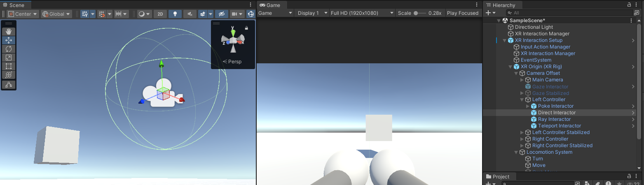Toggle scene effects like skybox and fog
The height and width of the screenshot is (185, 644).
coord(202,14)
